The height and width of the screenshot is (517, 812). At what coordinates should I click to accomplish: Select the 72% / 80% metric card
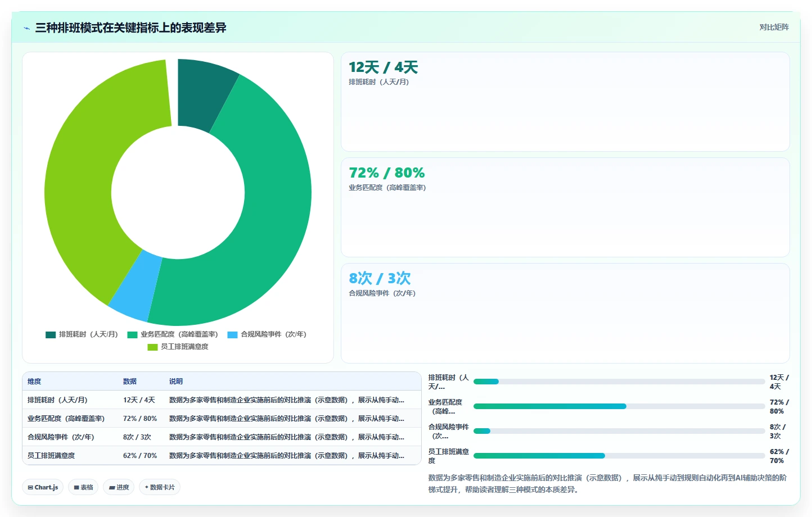[x=565, y=207]
